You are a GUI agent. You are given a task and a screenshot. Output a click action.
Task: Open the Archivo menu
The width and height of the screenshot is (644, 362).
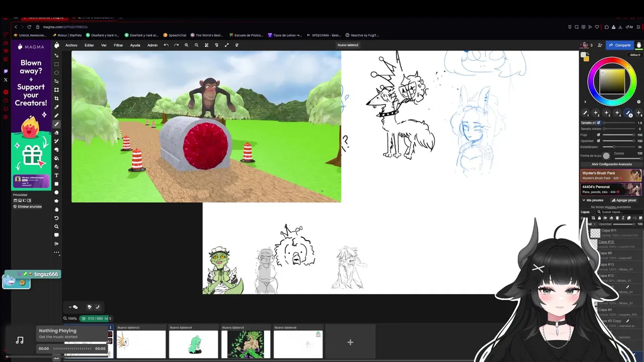coord(71,45)
